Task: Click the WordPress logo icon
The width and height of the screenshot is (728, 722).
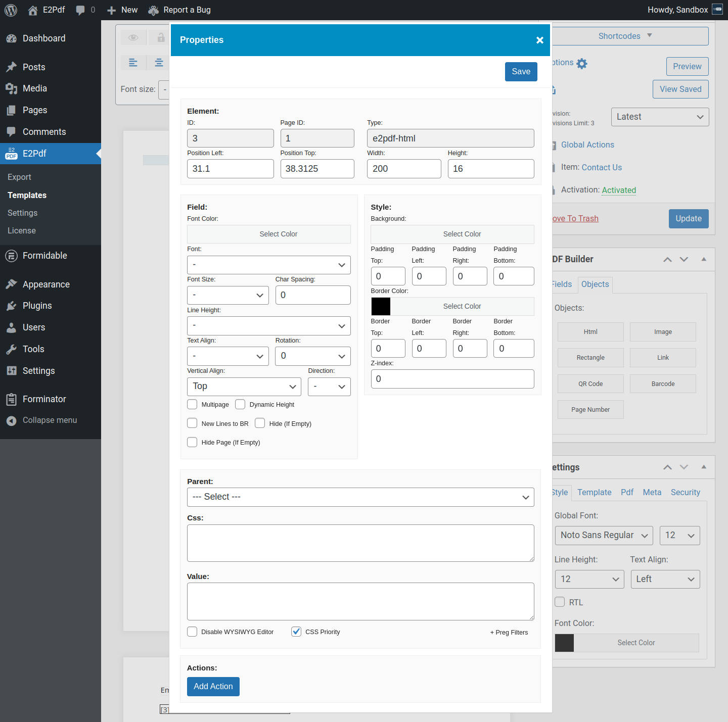Action: tap(11, 10)
